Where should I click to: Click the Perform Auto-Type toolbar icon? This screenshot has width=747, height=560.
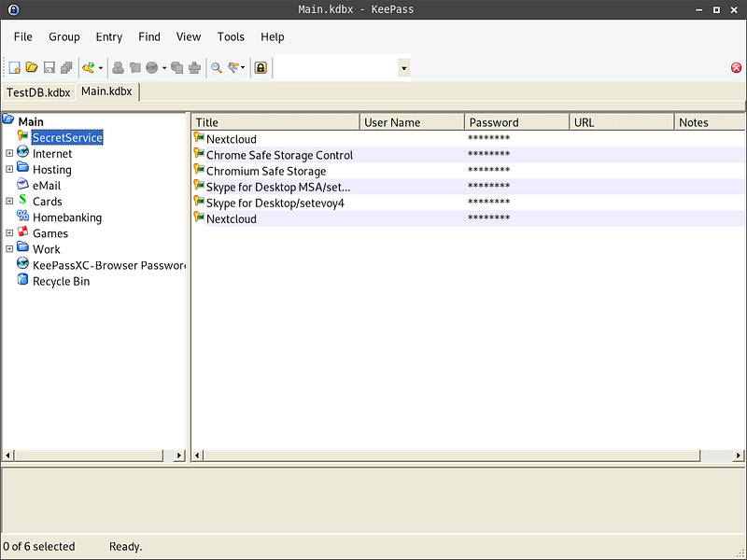[x=194, y=68]
